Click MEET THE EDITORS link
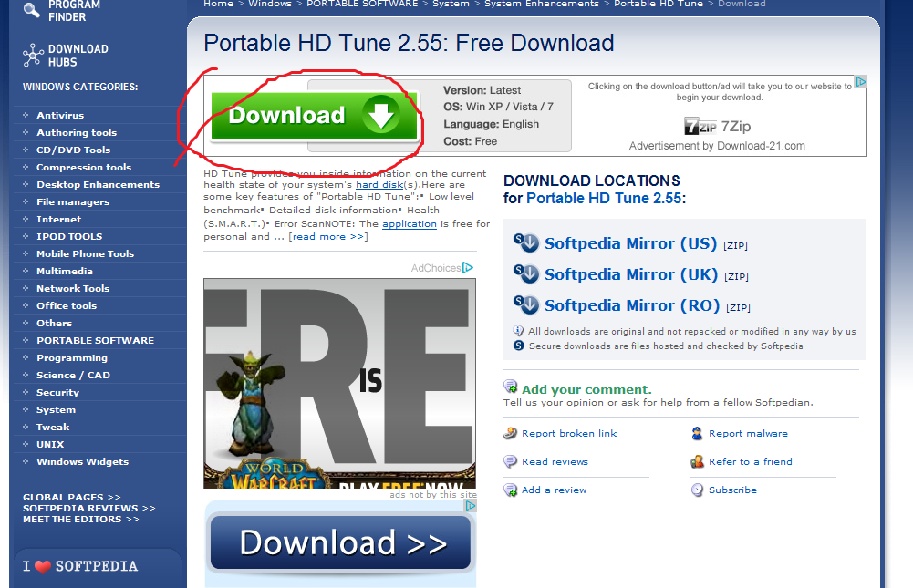This screenshot has height=588, width=913. [x=81, y=520]
